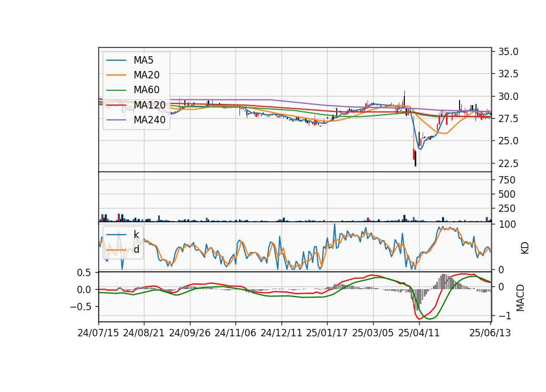Click the 100 KD axis label

507,224
